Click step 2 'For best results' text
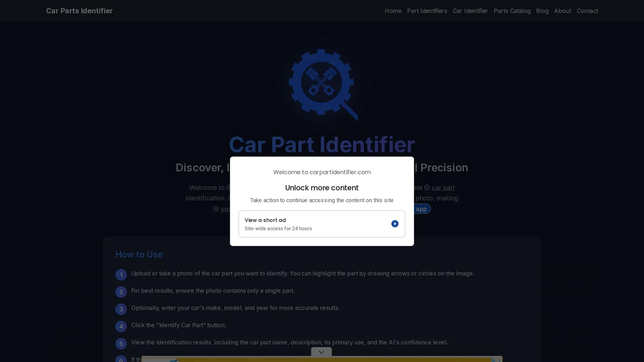This screenshot has height=362, width=644. tap(213, 291)
